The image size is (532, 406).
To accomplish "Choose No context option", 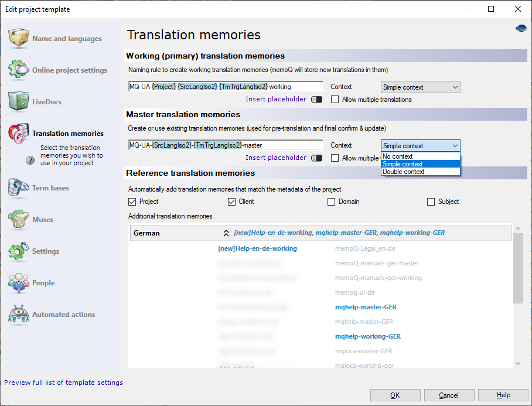I will (420, 156).
